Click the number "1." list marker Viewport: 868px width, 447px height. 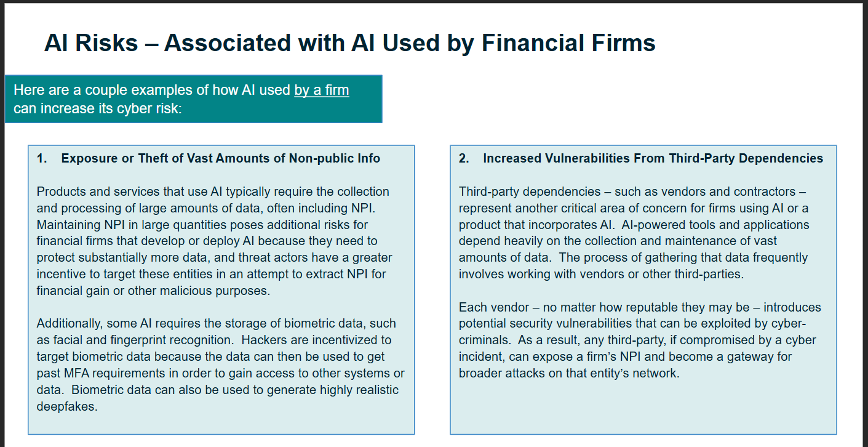[42, 158]
